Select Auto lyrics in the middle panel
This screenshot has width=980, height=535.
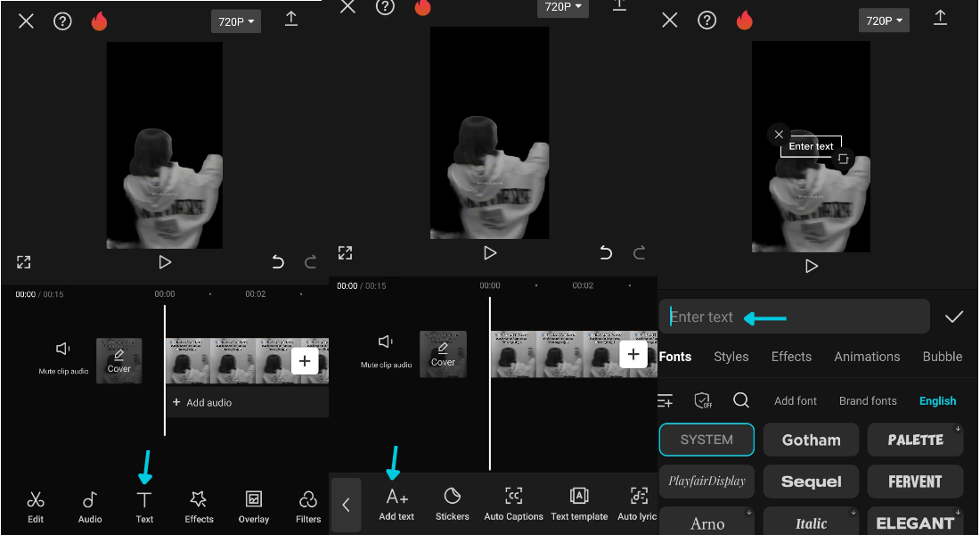click(638, 505)
